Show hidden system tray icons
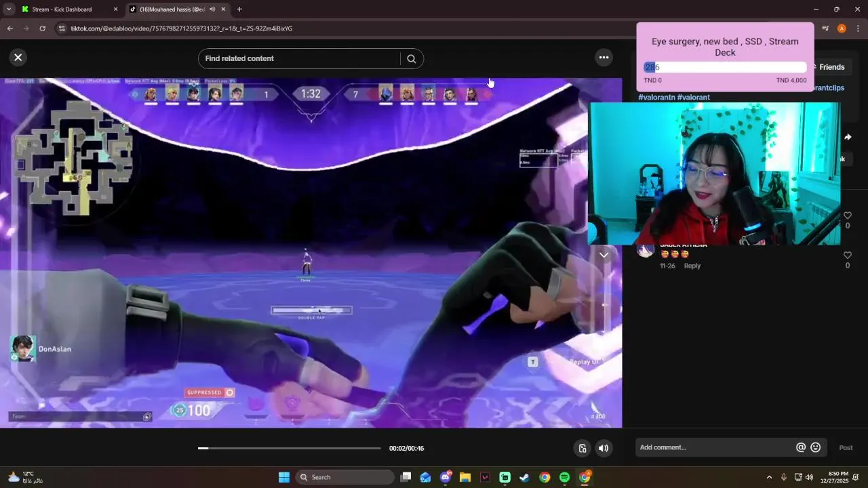 coord(769,477)
